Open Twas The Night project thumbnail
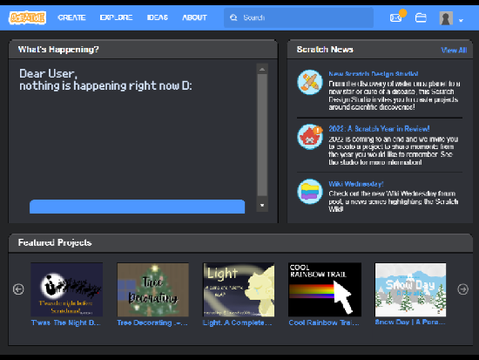 pos(67,289)
